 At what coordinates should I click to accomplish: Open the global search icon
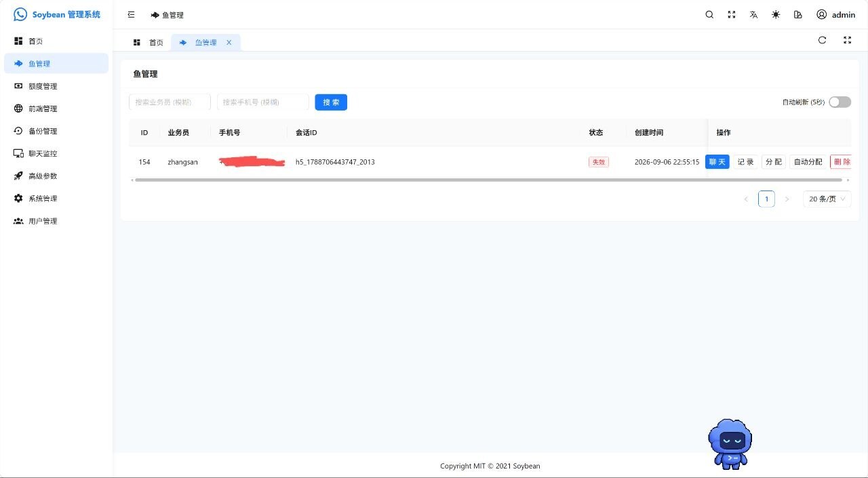point(709,14)
